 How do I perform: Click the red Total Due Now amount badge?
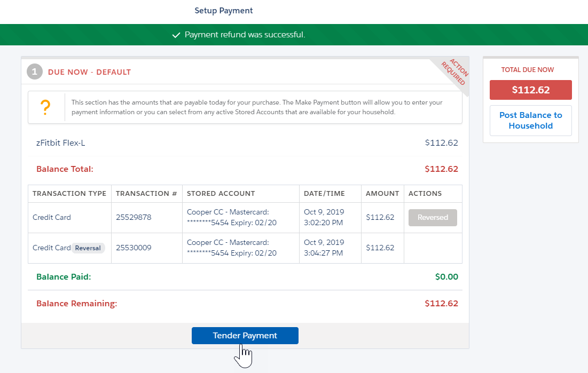pos(530,90)
